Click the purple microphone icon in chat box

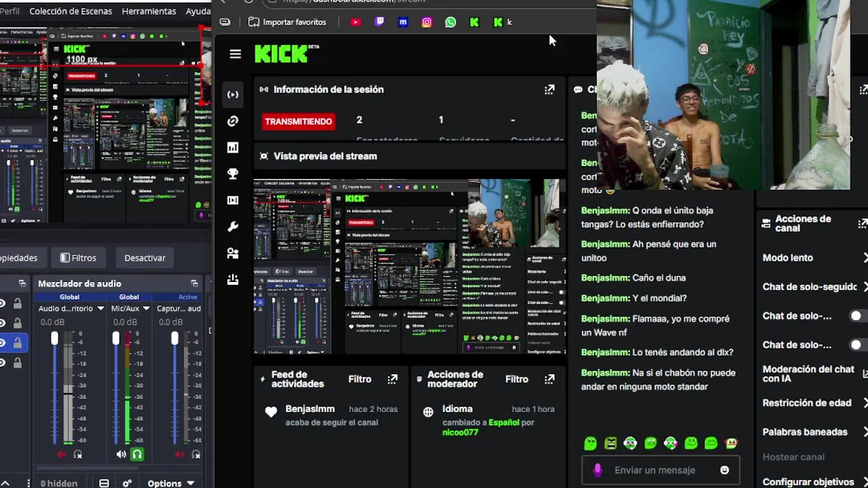pos(597,470)
